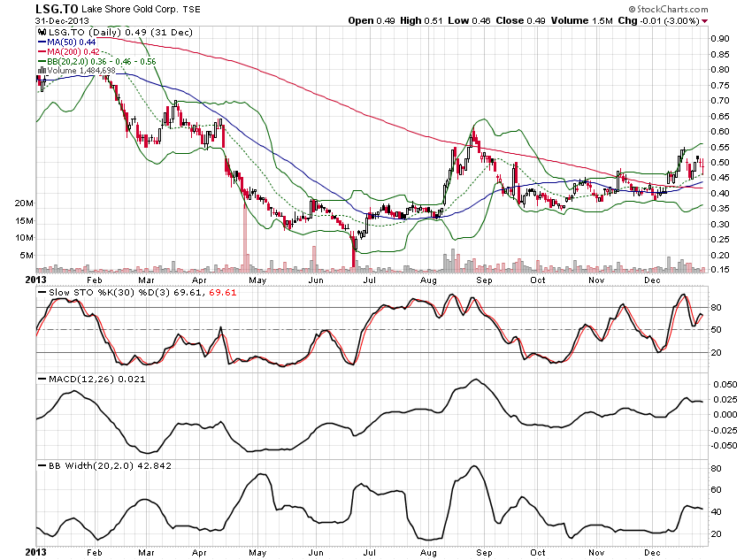Click the LSG.TO ticker title
Image resolution: width=752 pixels, height=560 pixels.
pos(57,9)
